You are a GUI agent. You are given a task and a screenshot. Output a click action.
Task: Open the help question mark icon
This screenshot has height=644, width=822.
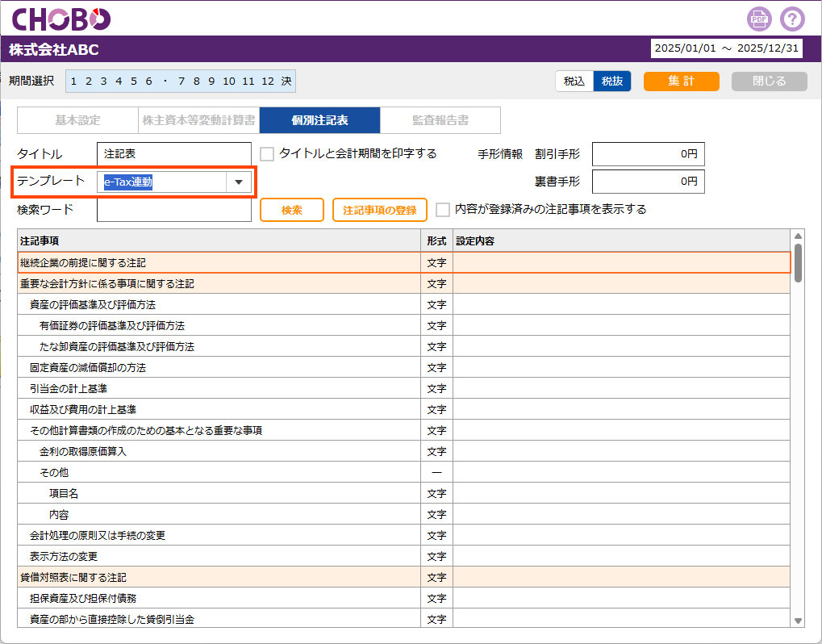tap(792, 19)
